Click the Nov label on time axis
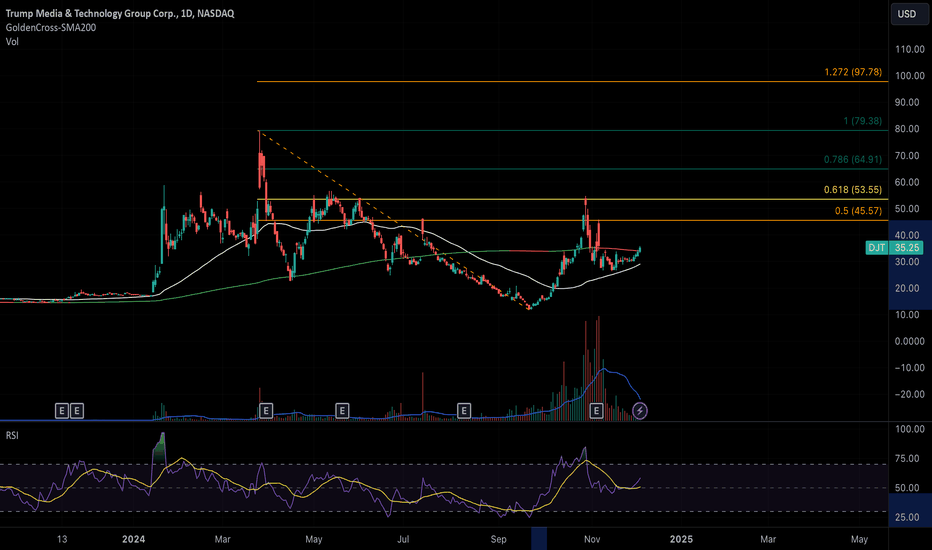The image size is (932, 550). tap(592, 539)
